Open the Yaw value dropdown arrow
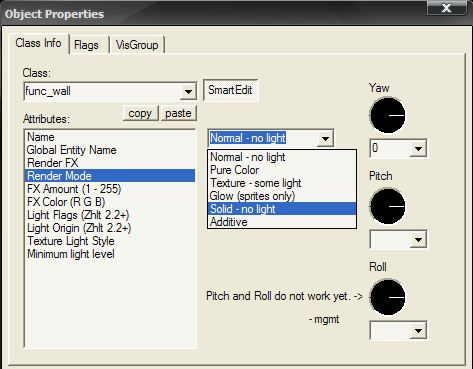This screenshot has width=473, height=369. click(418, 148)
